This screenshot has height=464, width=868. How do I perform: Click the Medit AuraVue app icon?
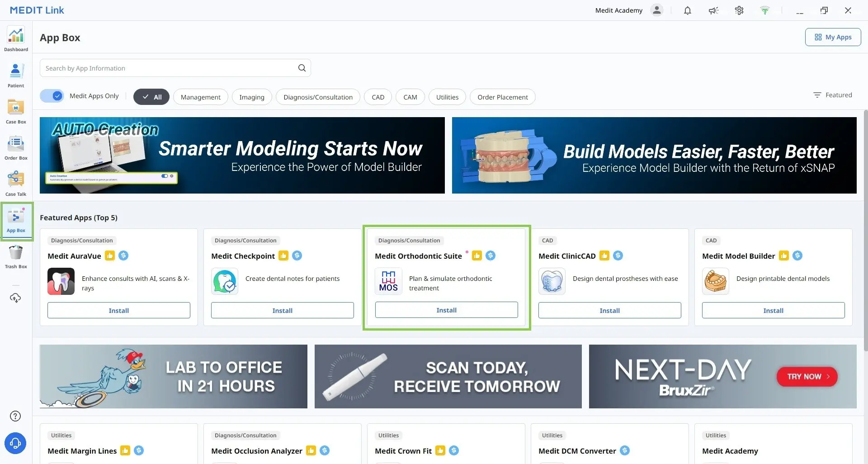[61, 281]
